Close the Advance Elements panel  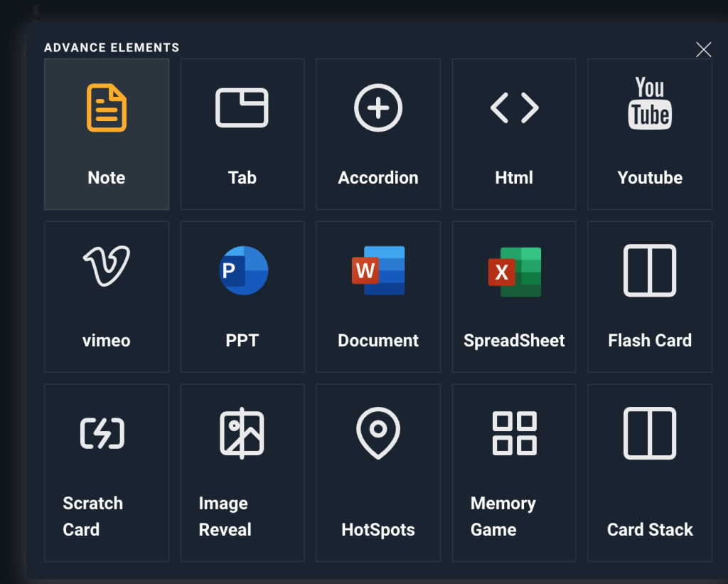[703, 49]
